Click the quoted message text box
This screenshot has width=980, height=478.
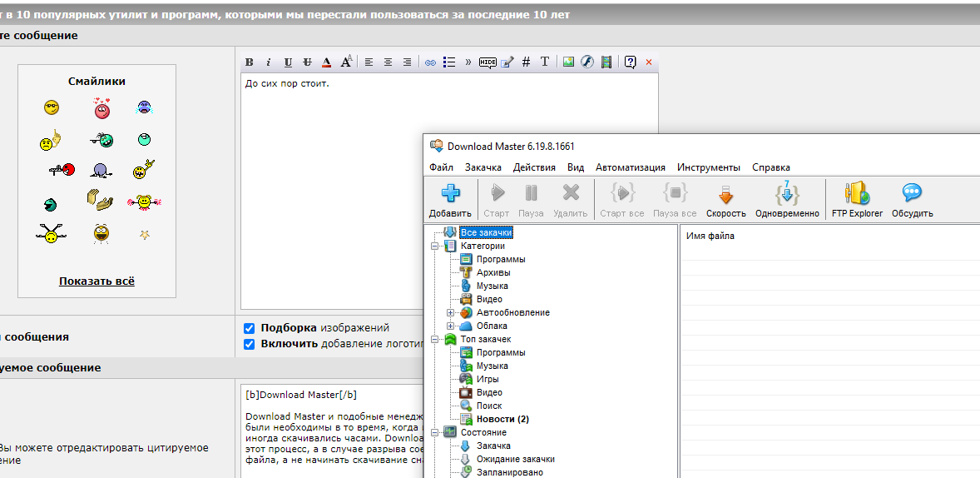332,431
